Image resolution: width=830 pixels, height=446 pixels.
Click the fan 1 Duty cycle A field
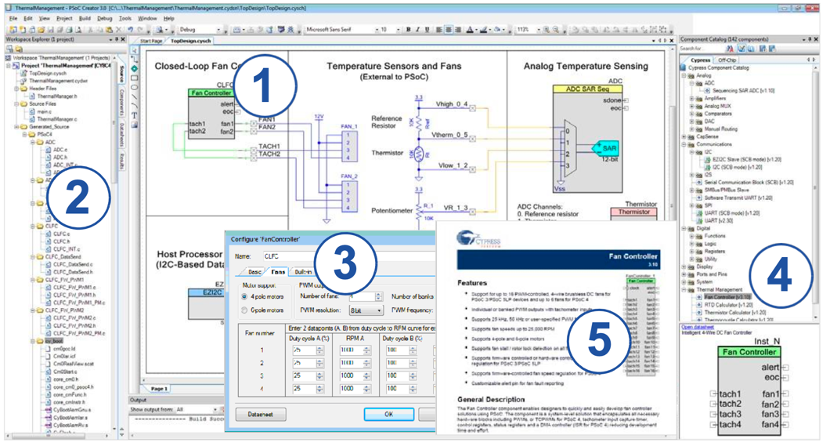(308, 350)
